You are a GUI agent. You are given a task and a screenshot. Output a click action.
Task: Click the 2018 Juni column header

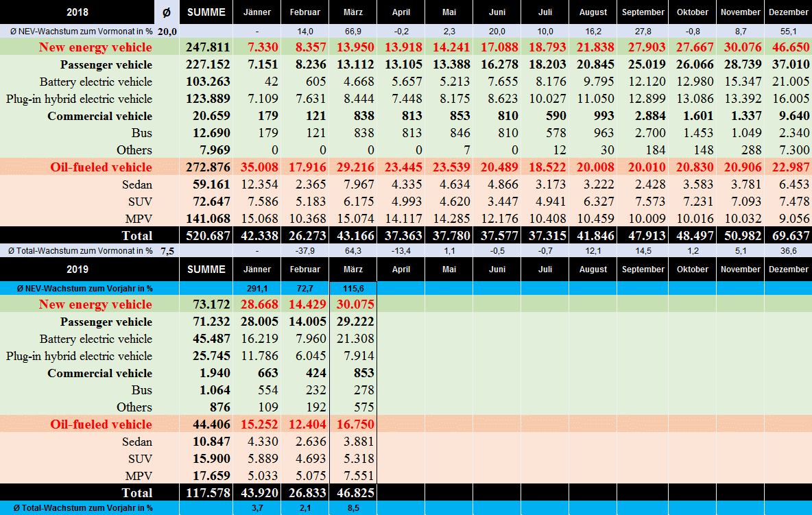(x=497, y=12)
